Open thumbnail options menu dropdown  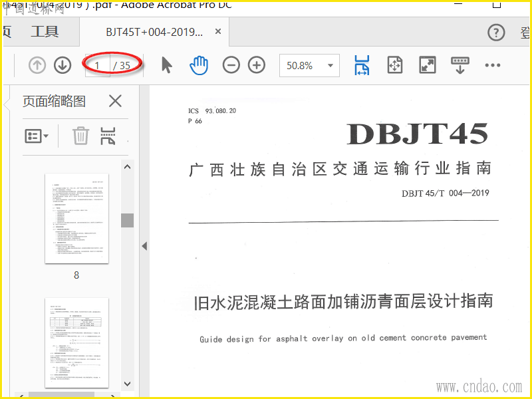(37, 136)
